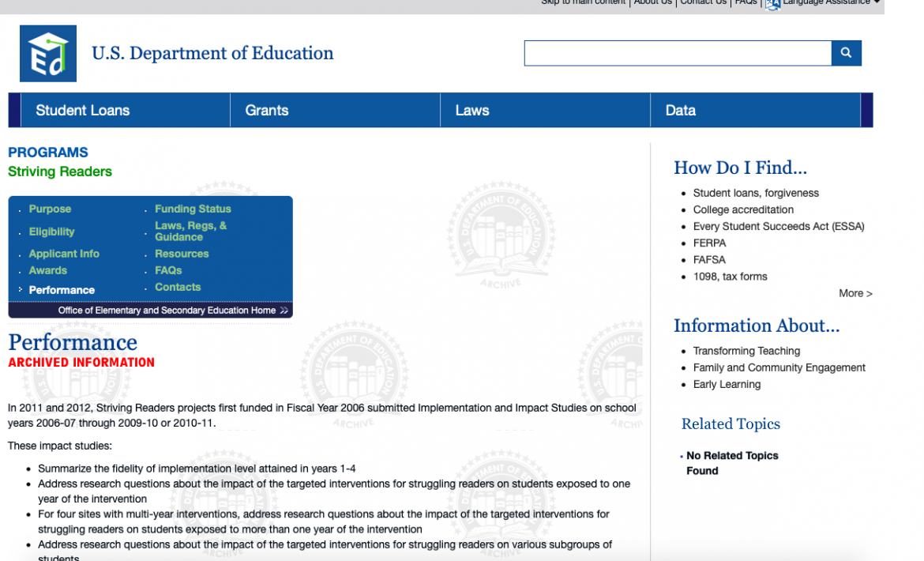Viewport: 924px width, 561px height.
Task: Select Applicant Info in program menu
Action: (64, 254)
